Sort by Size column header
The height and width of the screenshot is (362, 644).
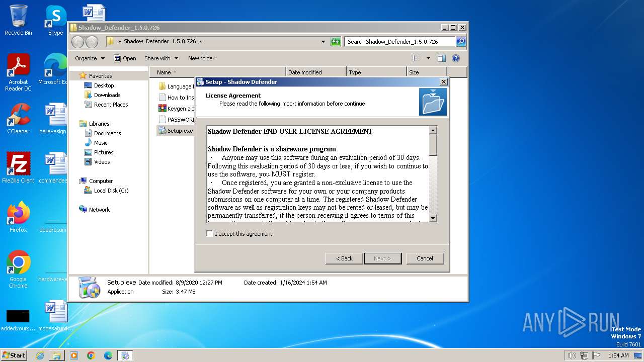(427, 72)
